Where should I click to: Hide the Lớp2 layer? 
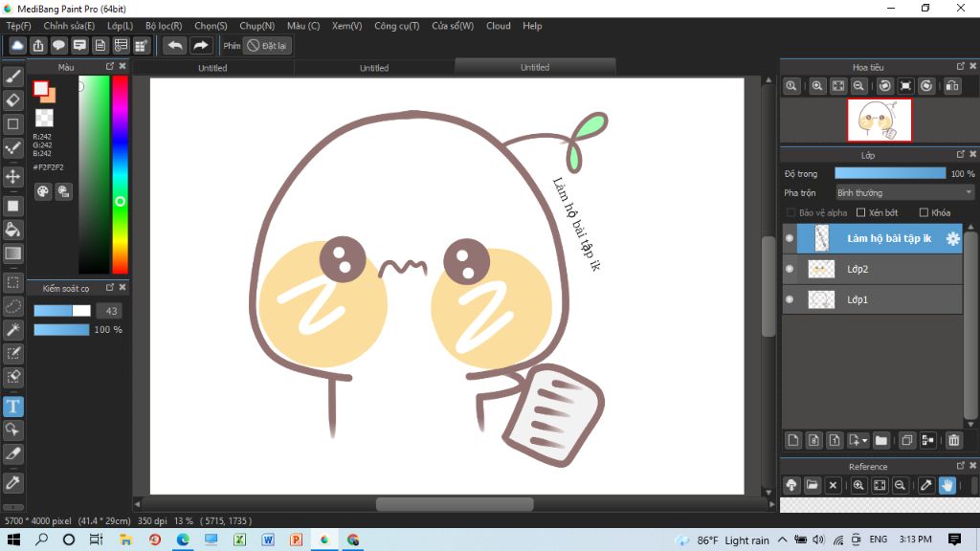point(790,269)
